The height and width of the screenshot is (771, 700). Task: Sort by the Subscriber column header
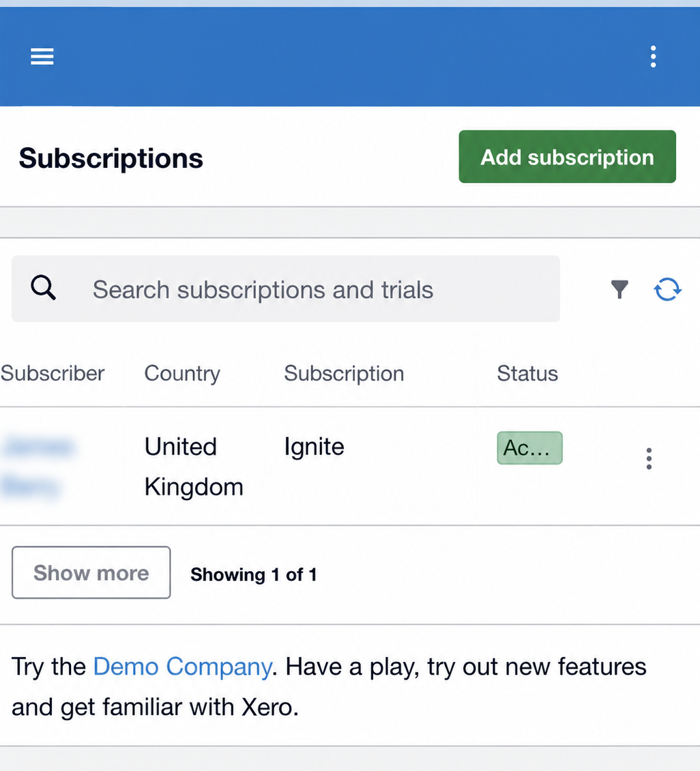pos(53,374)
